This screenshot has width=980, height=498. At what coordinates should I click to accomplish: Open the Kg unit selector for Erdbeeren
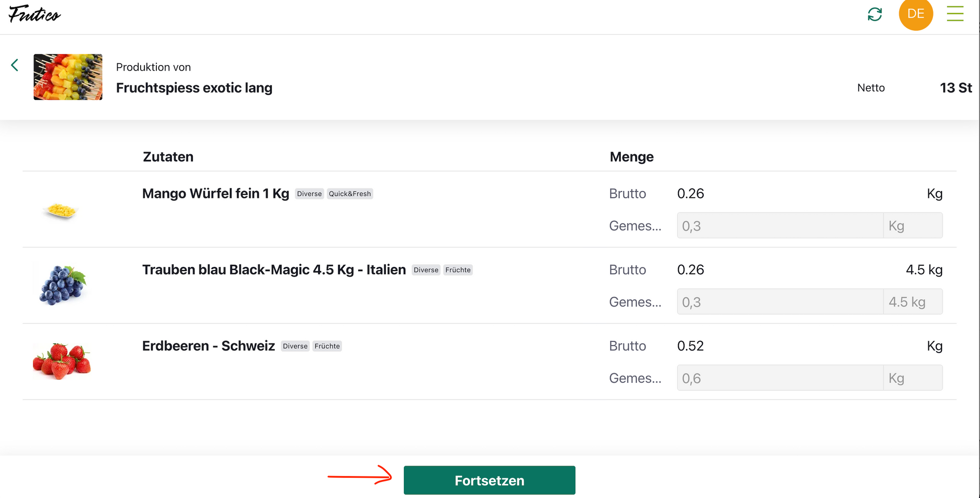(x=912, y=378)
